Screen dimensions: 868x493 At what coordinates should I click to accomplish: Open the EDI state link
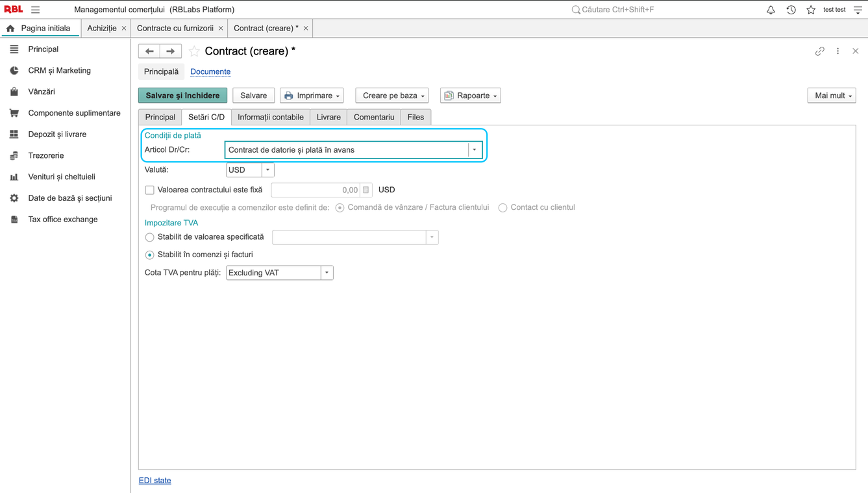coord(155,481)
